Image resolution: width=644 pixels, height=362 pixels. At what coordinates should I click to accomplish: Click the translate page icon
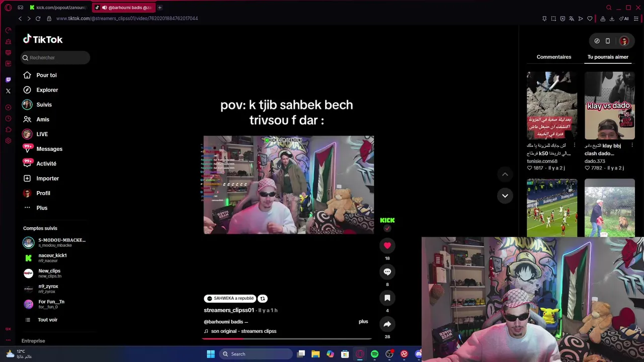pos(572,19)
